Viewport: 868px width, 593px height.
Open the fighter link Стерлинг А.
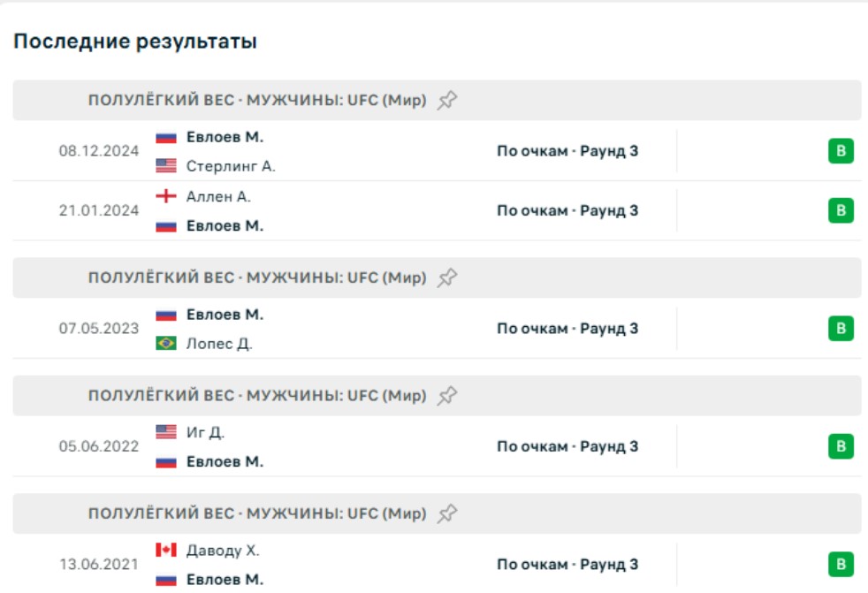tap(231, 166)
